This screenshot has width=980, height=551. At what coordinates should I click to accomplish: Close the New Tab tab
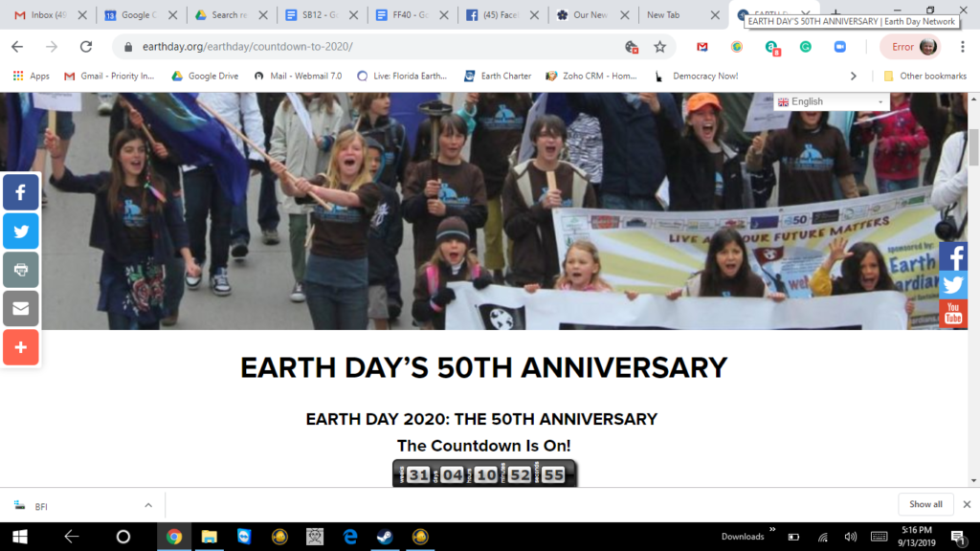coord(715,15)
